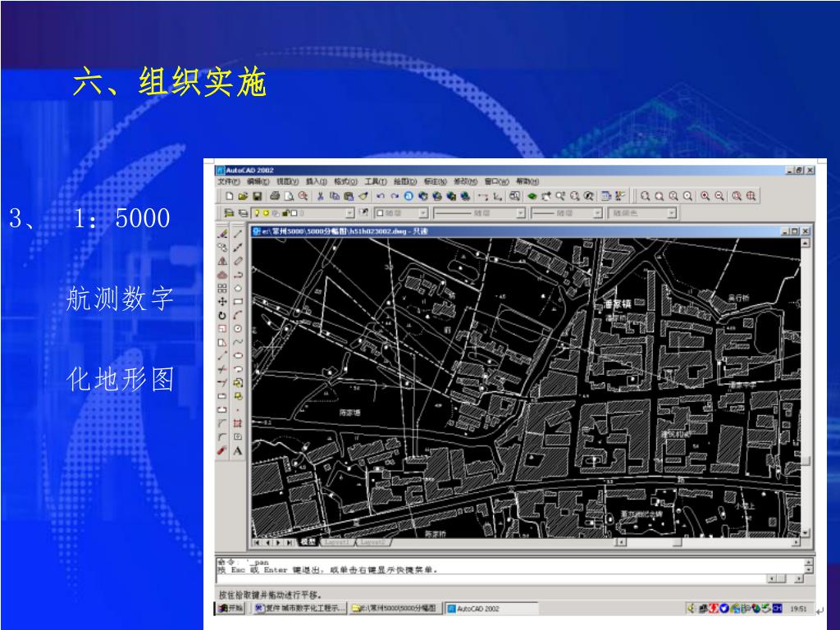Click the Redo arrow icon
840x630 pixels.
[395, 197]
